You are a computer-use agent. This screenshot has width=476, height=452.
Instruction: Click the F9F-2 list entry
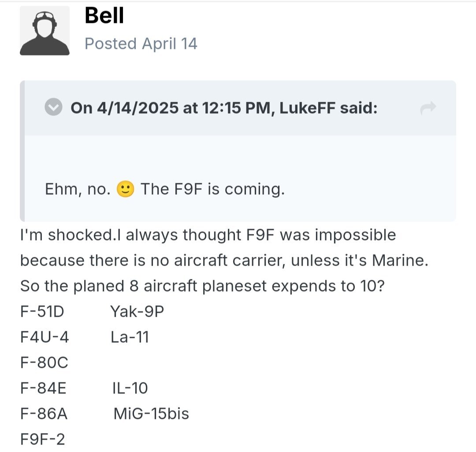pos(43,440)
